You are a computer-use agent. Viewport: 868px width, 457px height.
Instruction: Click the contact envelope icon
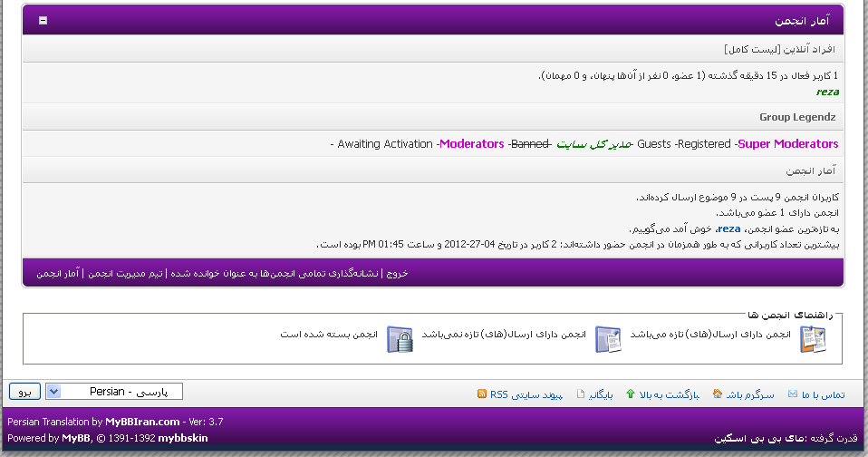(793, 394)
